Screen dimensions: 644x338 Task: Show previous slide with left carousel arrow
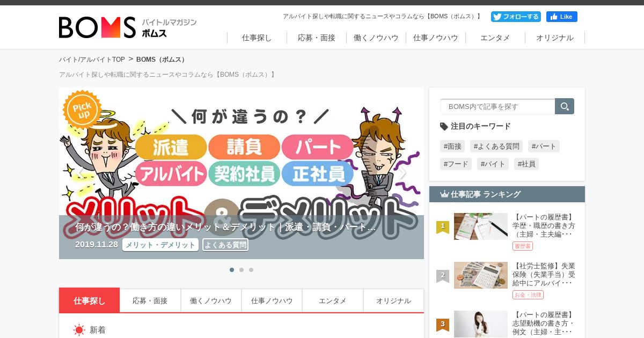point(80,173)
